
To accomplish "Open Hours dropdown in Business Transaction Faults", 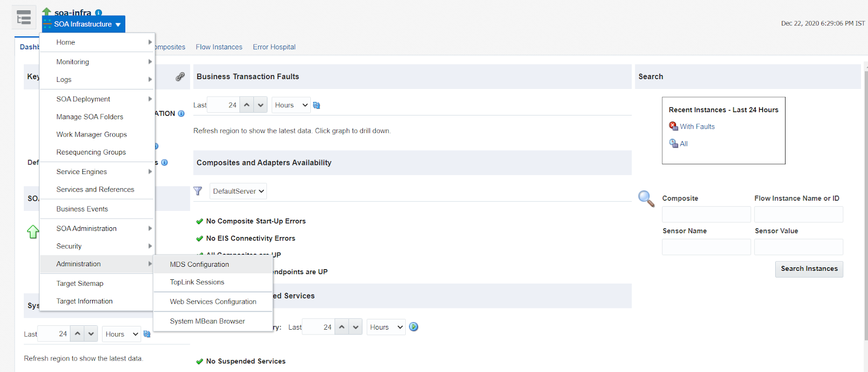I will tap(291, 105).
